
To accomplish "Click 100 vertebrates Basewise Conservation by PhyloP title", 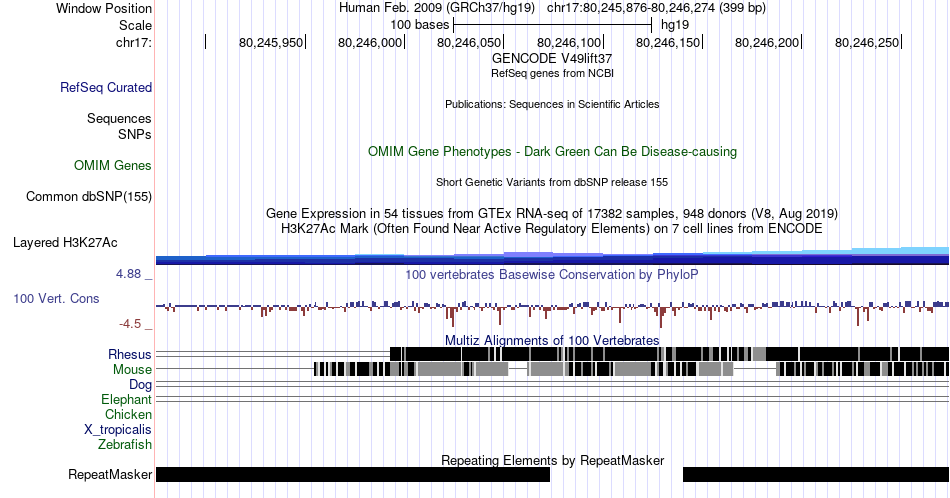I will coord(552,274).
